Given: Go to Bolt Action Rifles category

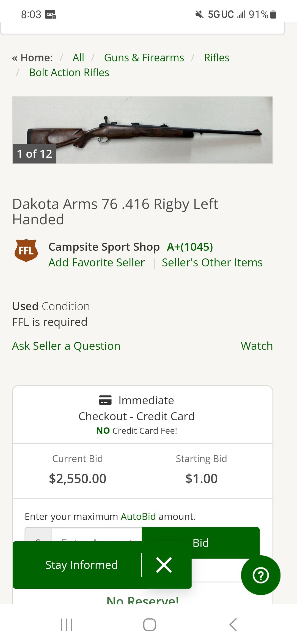Looking at the screenshot, I should click(69, 73).
